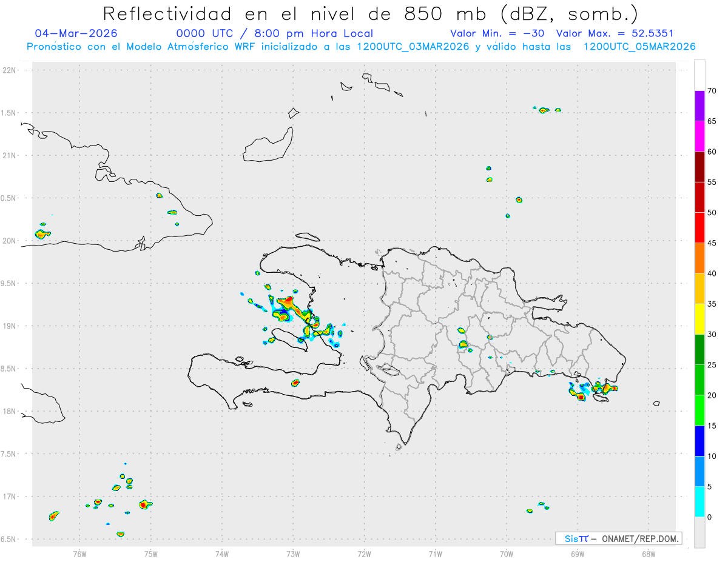Image resolution: width=728 pixels, height=562 pixels.
Task: Click the gold 35-40 dBZ colorbar segment
Action: point(699,289)
